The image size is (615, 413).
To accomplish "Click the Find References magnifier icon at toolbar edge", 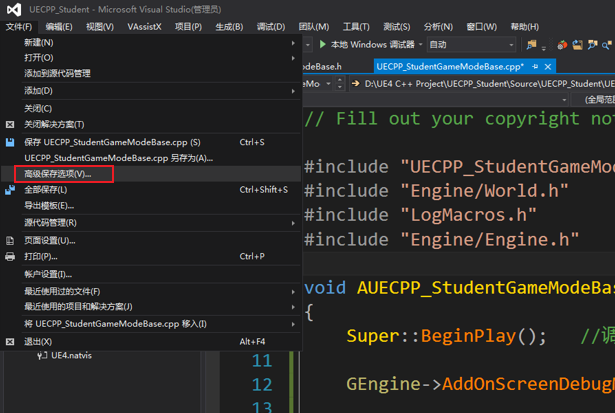I will click(607, 45).
